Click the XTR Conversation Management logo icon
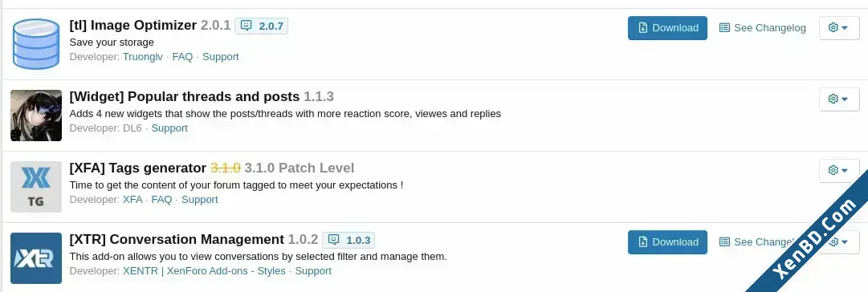This screenshot has width=868, height=292. pyautogui.click(x=36, y=258)
